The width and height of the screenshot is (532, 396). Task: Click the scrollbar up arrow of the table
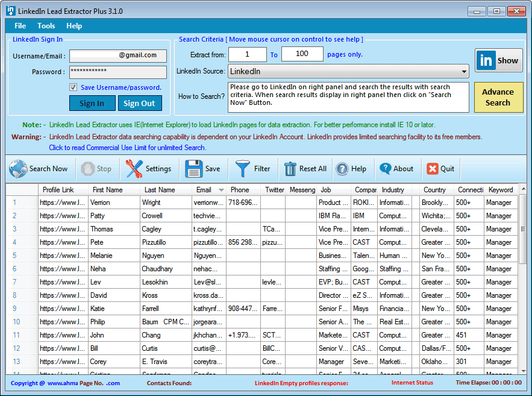tap(523, 189)
